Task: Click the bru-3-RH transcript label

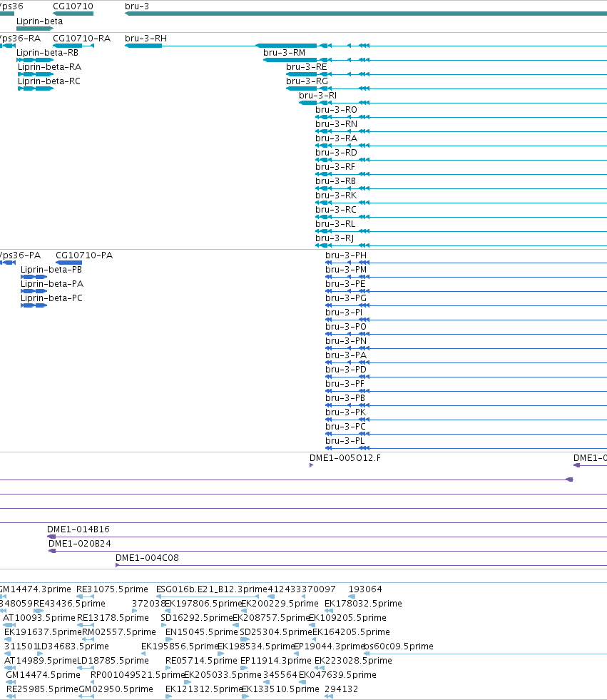Action: click(146, 39)
